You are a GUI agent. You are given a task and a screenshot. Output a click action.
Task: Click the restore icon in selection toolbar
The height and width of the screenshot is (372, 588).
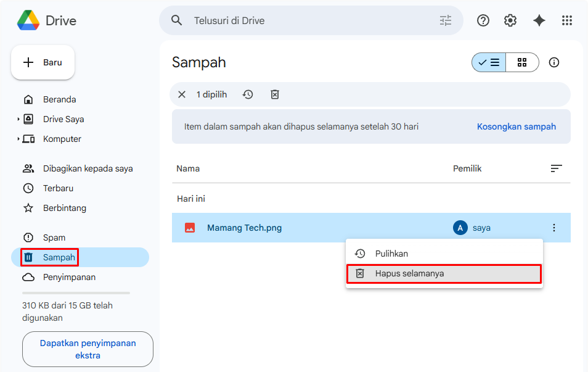248,94
